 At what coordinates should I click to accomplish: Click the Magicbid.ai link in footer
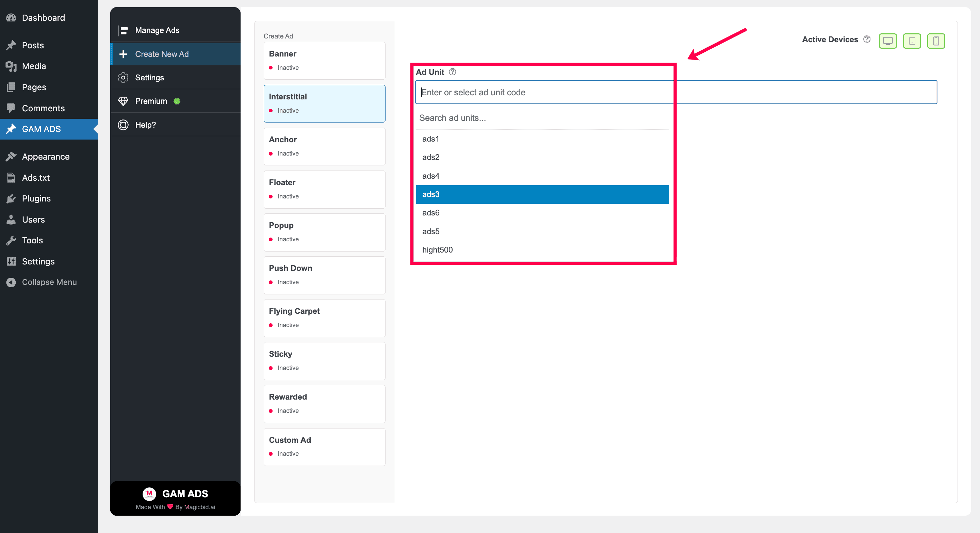199,507
